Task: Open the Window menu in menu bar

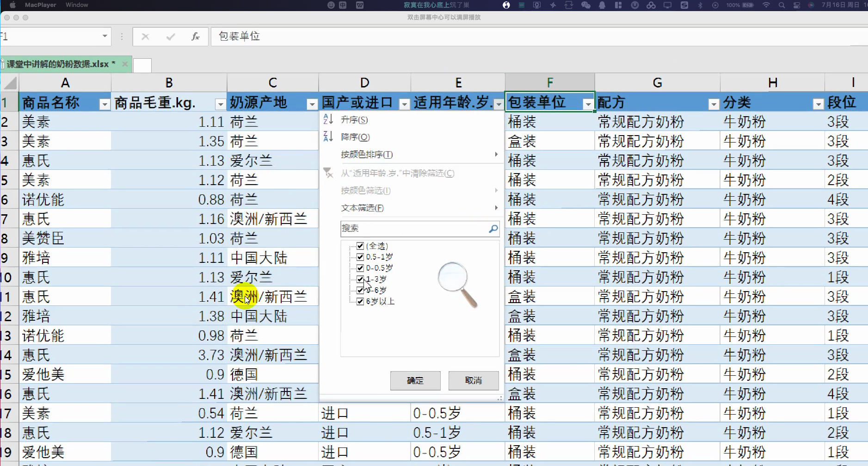Action: (77, 5)
